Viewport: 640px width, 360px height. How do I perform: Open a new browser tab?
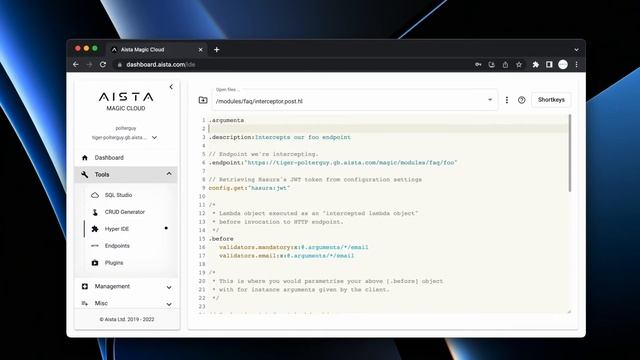217,50
